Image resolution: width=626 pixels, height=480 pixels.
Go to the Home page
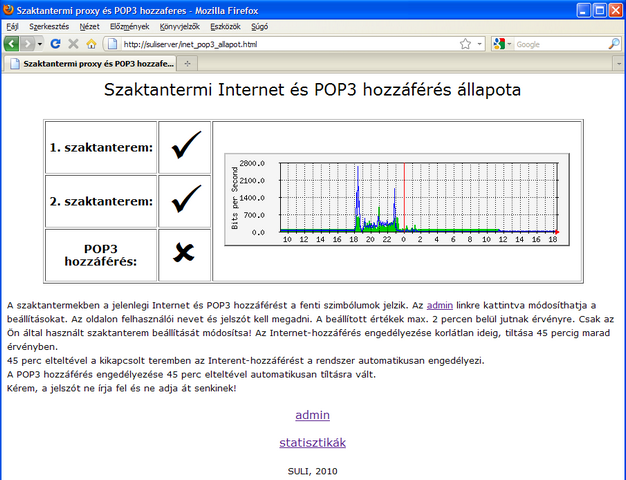(x=89, y=44)
